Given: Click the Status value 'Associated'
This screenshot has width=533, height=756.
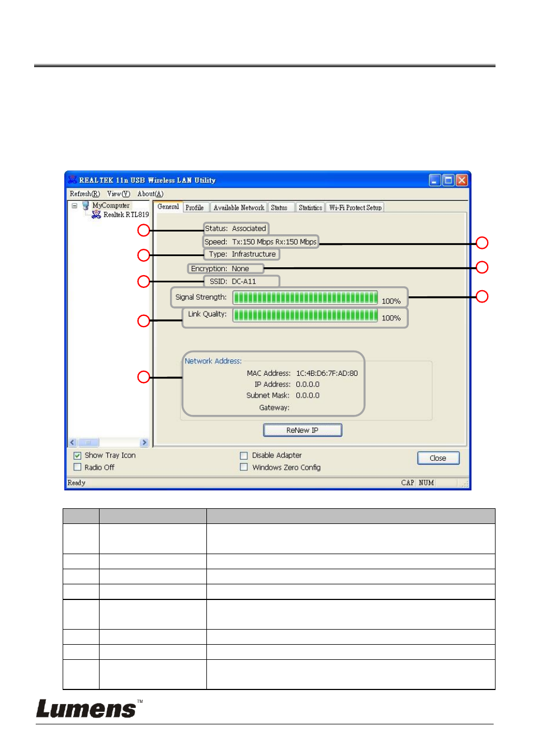Looking at the screenshot, I should [x=249, y=229].
